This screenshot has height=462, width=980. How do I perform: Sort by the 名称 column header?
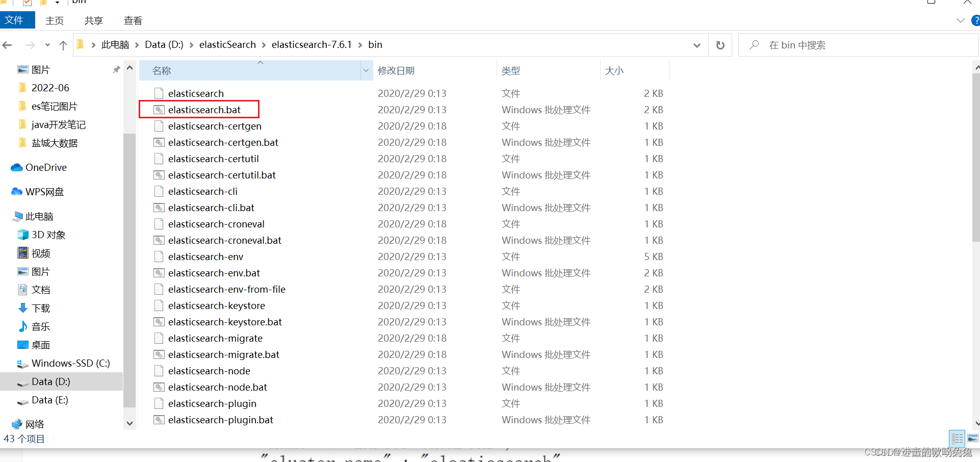250,70
